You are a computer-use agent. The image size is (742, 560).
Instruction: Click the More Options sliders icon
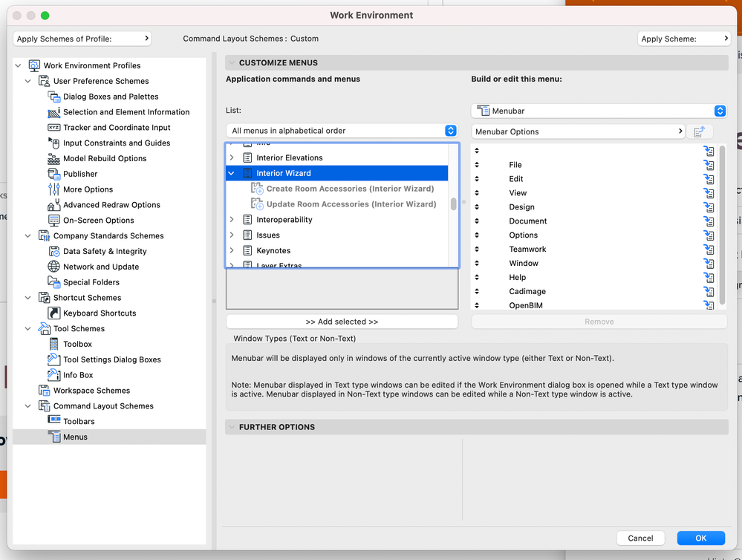(54, 189)
